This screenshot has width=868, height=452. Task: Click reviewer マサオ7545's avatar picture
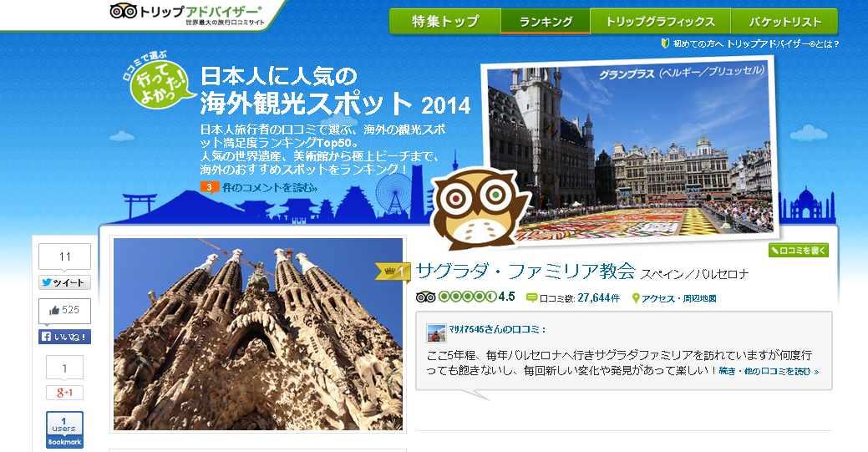coord(436,333)
